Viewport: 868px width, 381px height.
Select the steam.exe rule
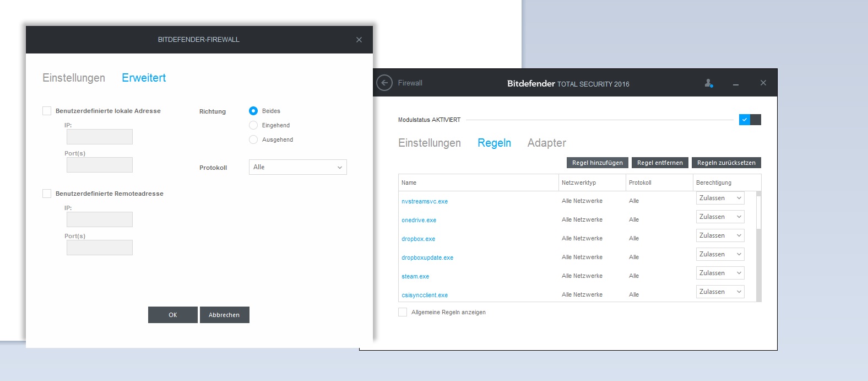(415, 276)
